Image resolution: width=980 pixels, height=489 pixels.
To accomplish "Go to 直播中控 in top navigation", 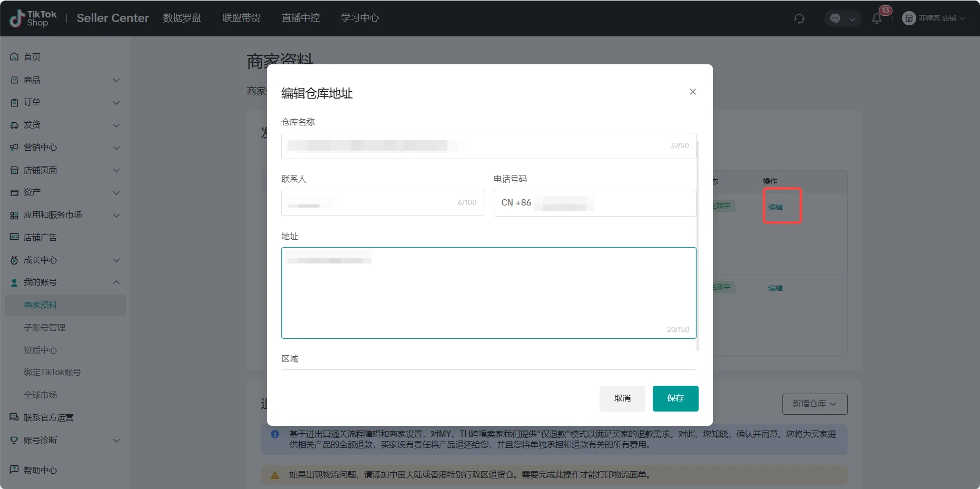I will [x=300, y=18].
